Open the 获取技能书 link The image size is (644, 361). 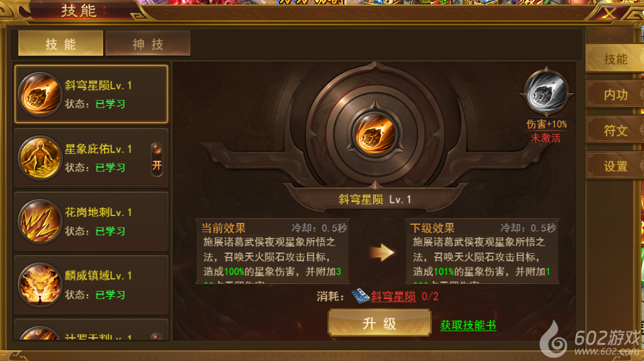(x=468, y=325)
